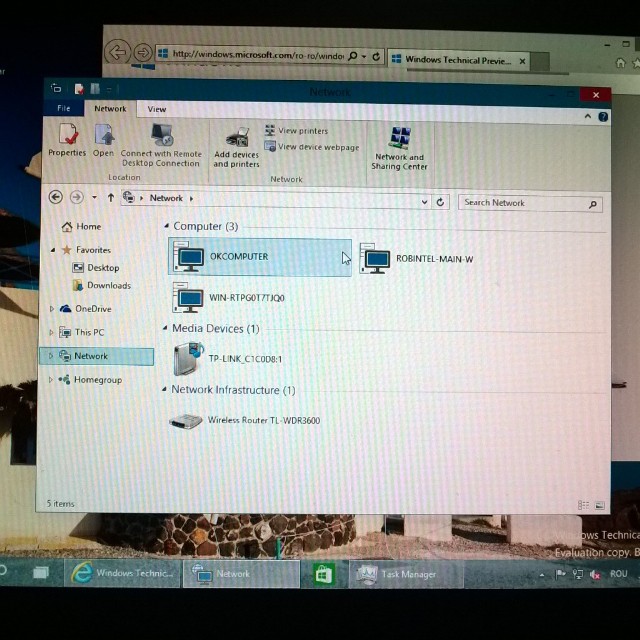640x640 pixels.
Task: Open the File ribbon menu
Action: click(x=64, y=108)
